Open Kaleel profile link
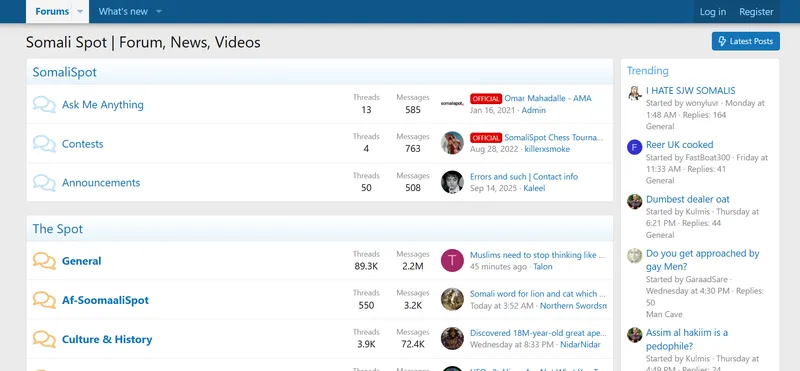This screenshot has width=800, height=371. [534, 188]
